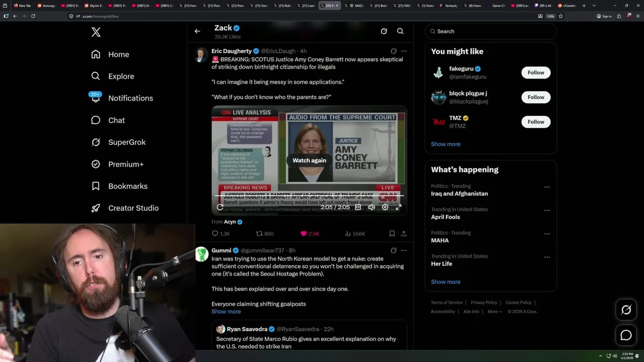Open Creator Studio in the sidebar

pyautogui.click(x=125, y=208)
